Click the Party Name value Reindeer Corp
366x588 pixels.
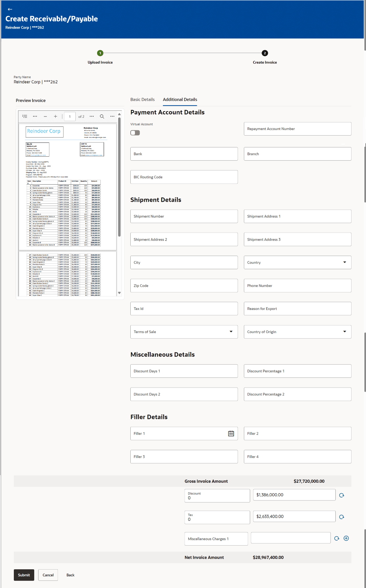point(36,82)
